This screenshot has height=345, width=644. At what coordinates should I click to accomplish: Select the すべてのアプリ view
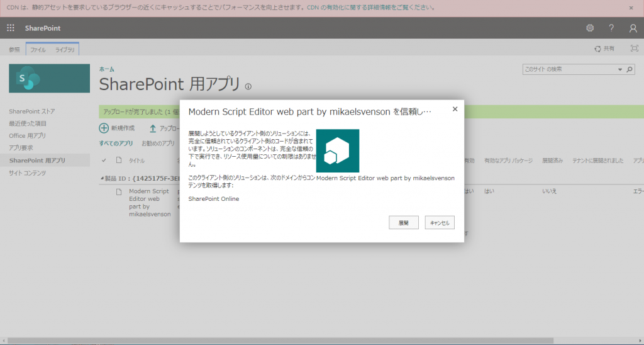point(116,144)
